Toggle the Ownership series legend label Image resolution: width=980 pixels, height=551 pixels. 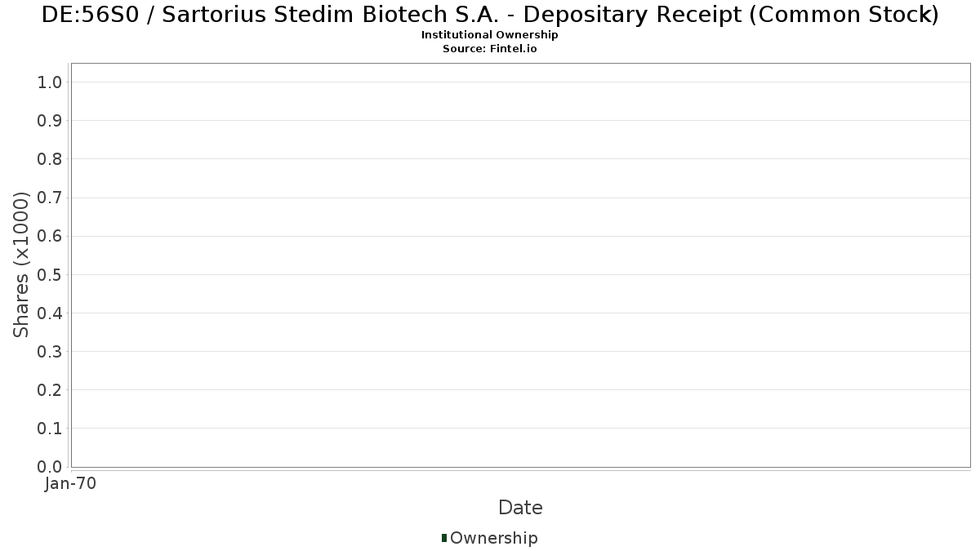pyautogui.click(x=494, y=538)
